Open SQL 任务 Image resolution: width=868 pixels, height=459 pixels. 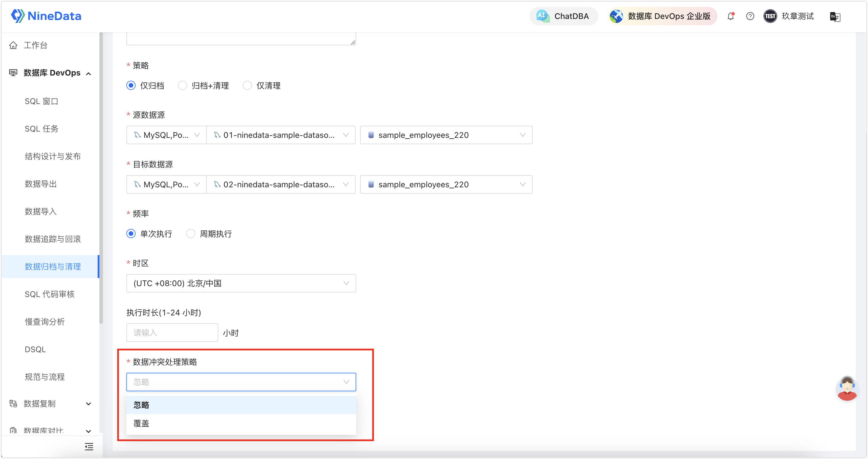click(41, 129)
